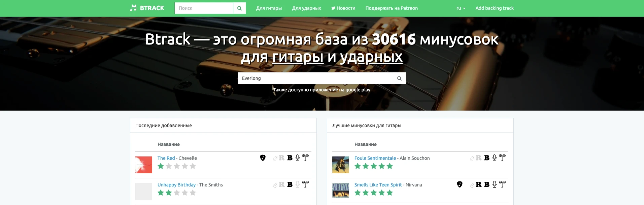This screenshot has width=644, height=205.
Task: Open the Foule Sentimentale song link
Action: point(375,158)
